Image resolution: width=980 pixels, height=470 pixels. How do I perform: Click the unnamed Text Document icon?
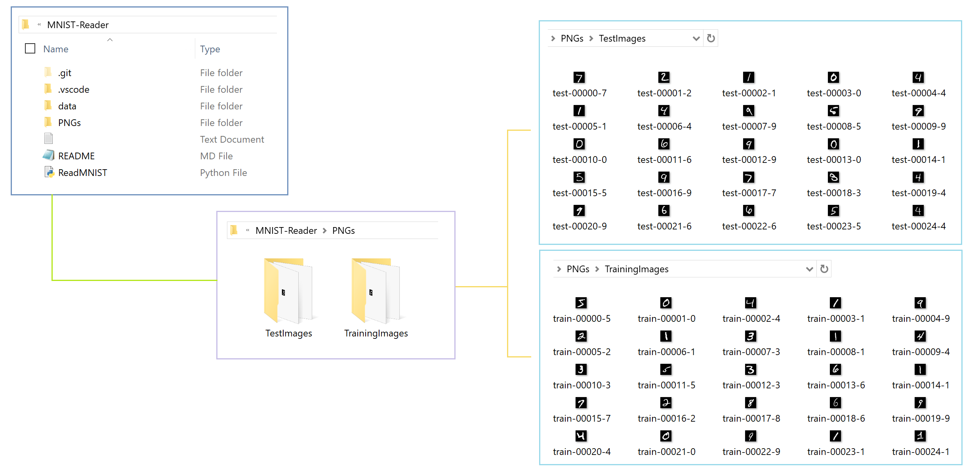(48, 138)
